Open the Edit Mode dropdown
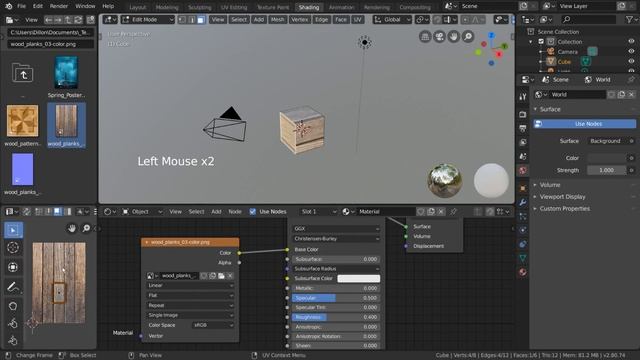This screenshot has height=360, width=640. click(148, 20)
